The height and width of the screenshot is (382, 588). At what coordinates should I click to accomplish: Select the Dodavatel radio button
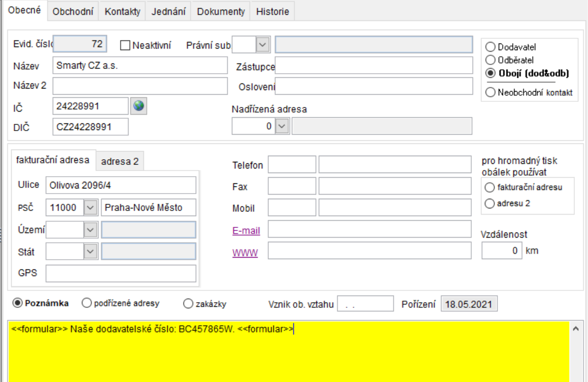coord(490,47)
